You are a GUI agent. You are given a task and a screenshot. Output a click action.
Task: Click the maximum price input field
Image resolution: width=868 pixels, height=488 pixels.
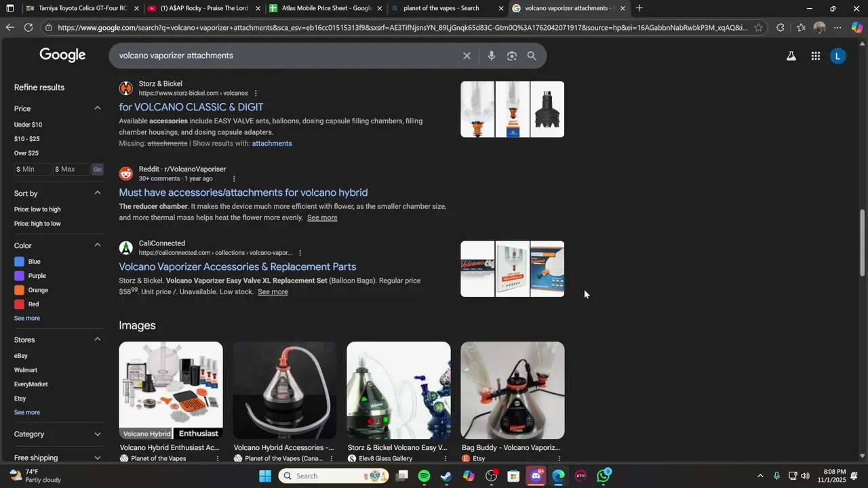(71, 169)
